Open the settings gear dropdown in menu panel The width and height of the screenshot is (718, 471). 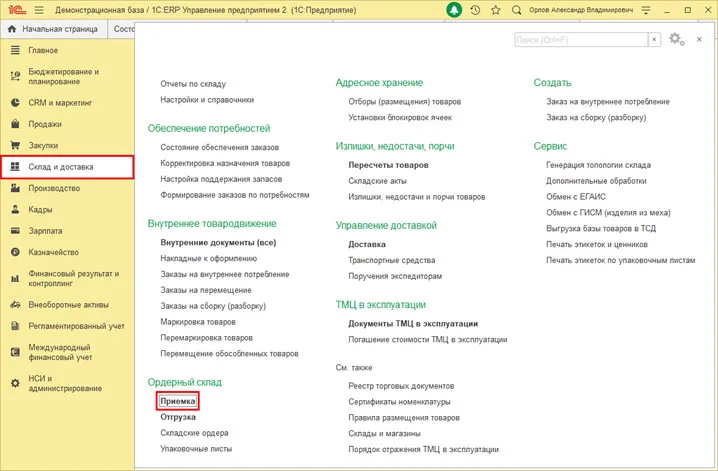679,39
